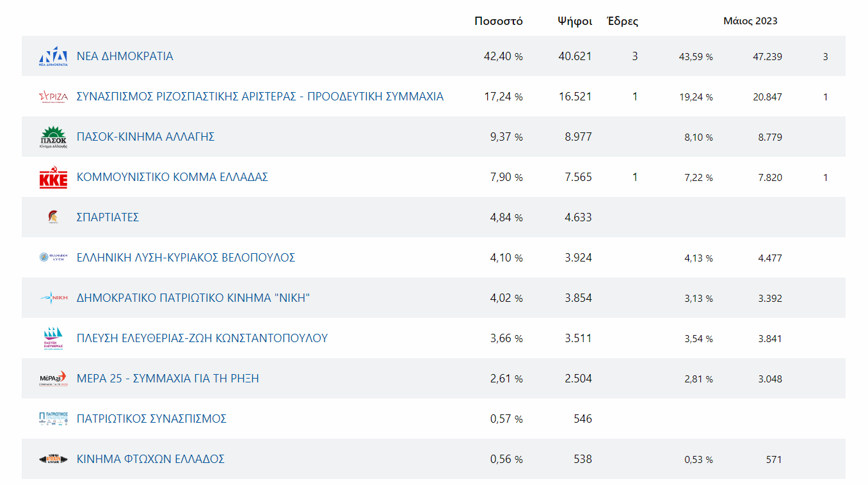Screen dimensions: 868x486
Task: Click the ΜέΡΑ25 party logo
Action: point(53,379)
